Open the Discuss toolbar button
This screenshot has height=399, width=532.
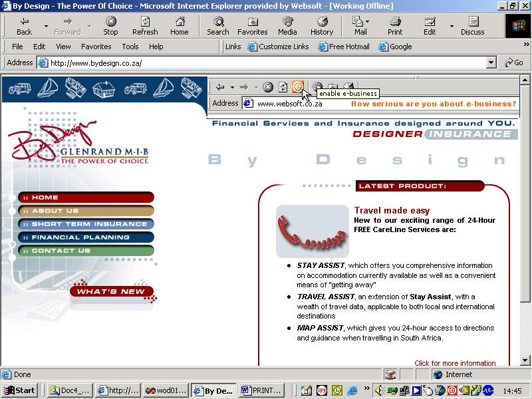(472, 26)
